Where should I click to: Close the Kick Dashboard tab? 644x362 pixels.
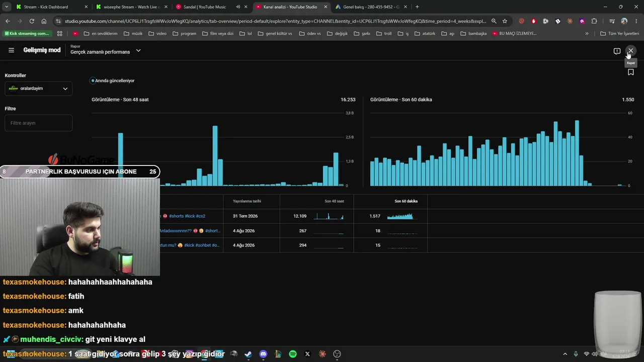(86, 7)
